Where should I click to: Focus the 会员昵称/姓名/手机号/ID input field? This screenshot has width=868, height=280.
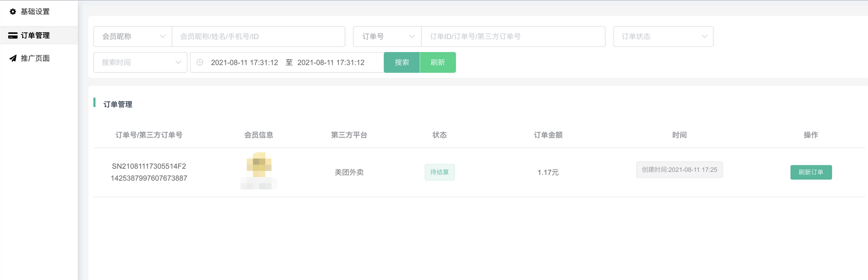(259, 37)
